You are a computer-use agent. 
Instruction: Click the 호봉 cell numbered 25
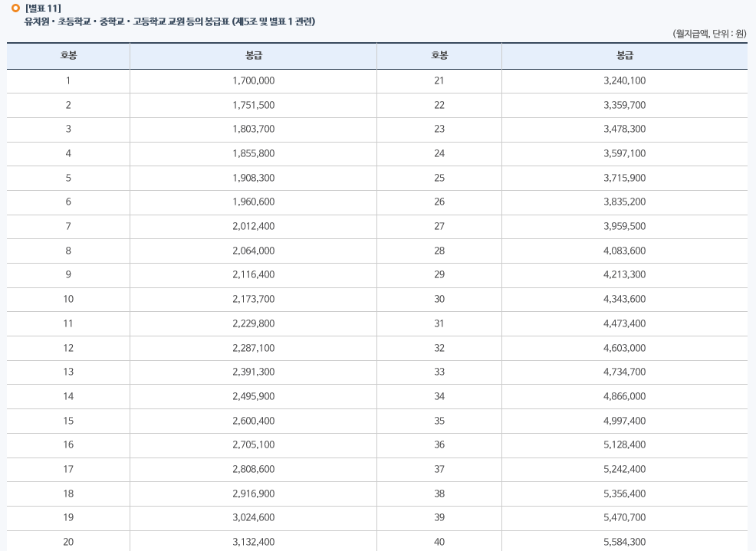click(x=439, y=178)
